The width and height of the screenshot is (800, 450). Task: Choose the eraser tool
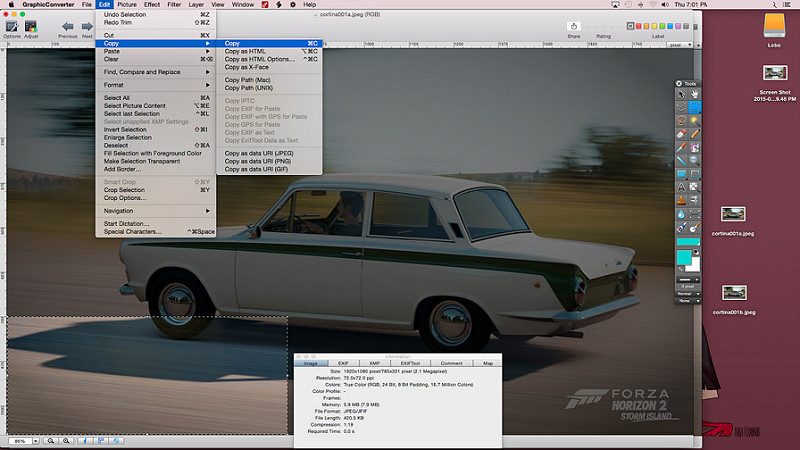tap(681, 134)
